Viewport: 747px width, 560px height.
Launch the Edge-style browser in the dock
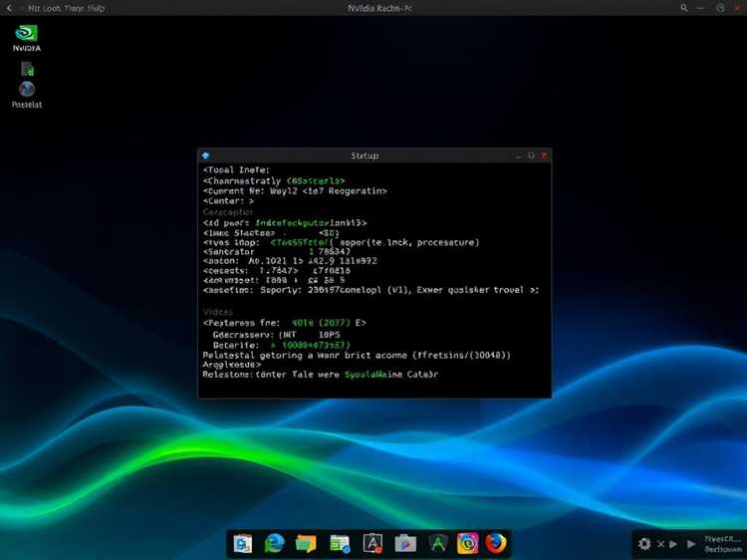275,544
